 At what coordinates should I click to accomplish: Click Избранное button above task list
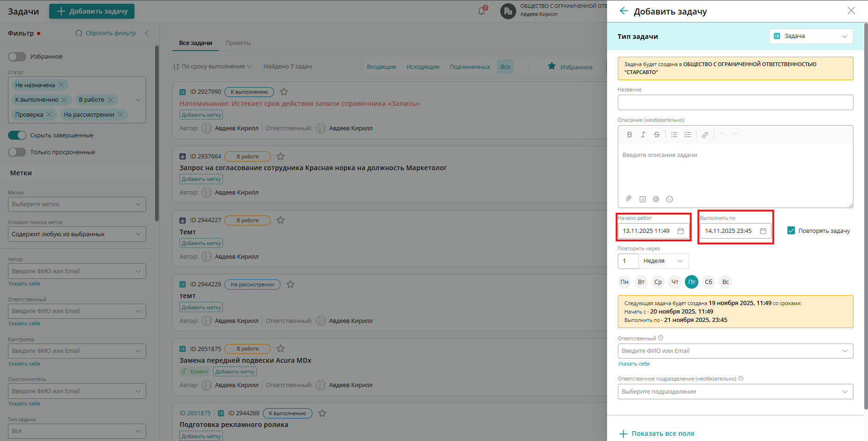[x=570, y=67]
